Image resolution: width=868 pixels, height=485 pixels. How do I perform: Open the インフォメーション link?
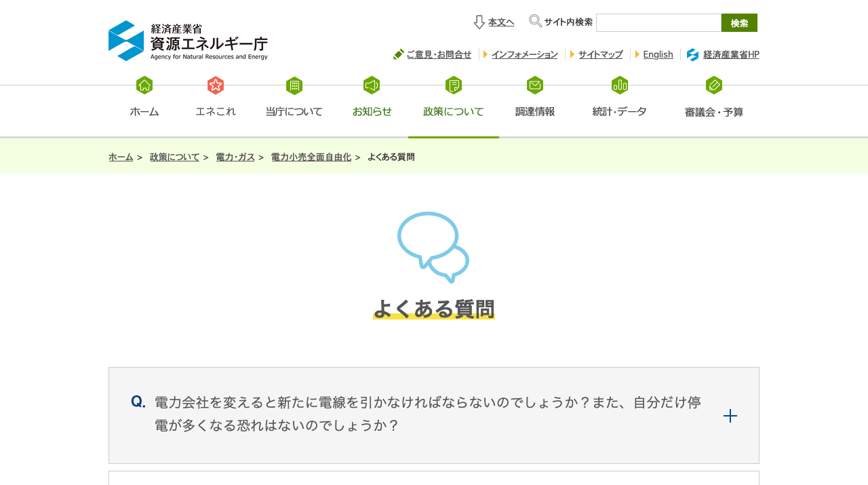(525, 54)
